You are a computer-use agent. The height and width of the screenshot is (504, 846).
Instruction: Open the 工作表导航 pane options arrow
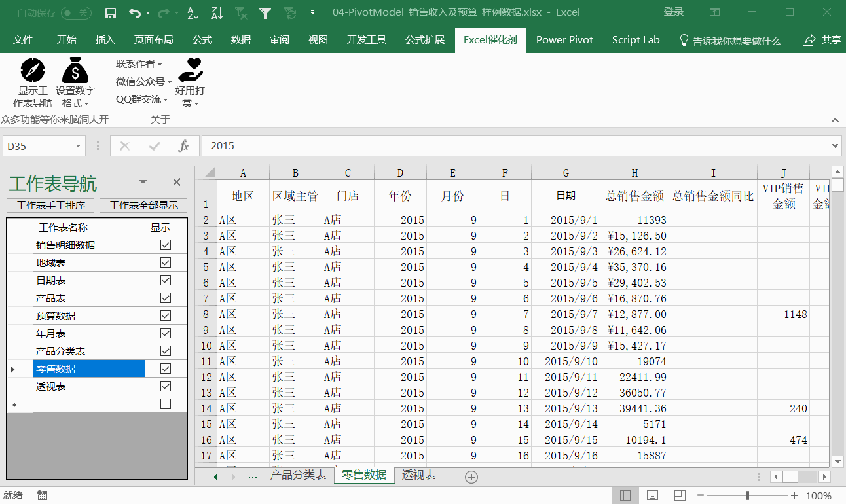coord(143,182)
